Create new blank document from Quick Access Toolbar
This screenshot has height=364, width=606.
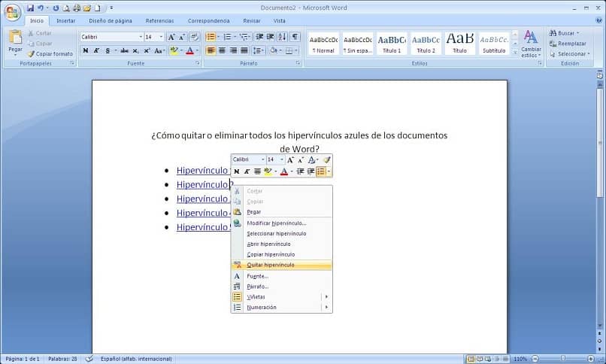tap(98, 8)
